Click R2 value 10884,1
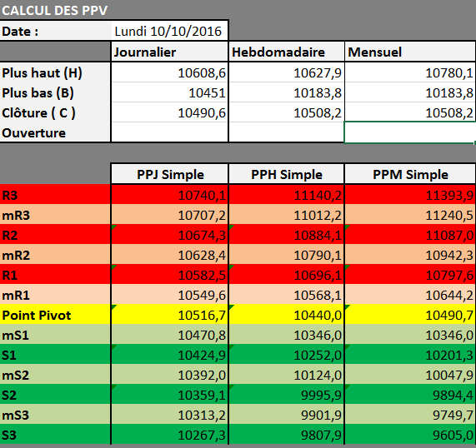Viewport: 476px width, 448px height. pyautogui.click(x=286, y=235)
